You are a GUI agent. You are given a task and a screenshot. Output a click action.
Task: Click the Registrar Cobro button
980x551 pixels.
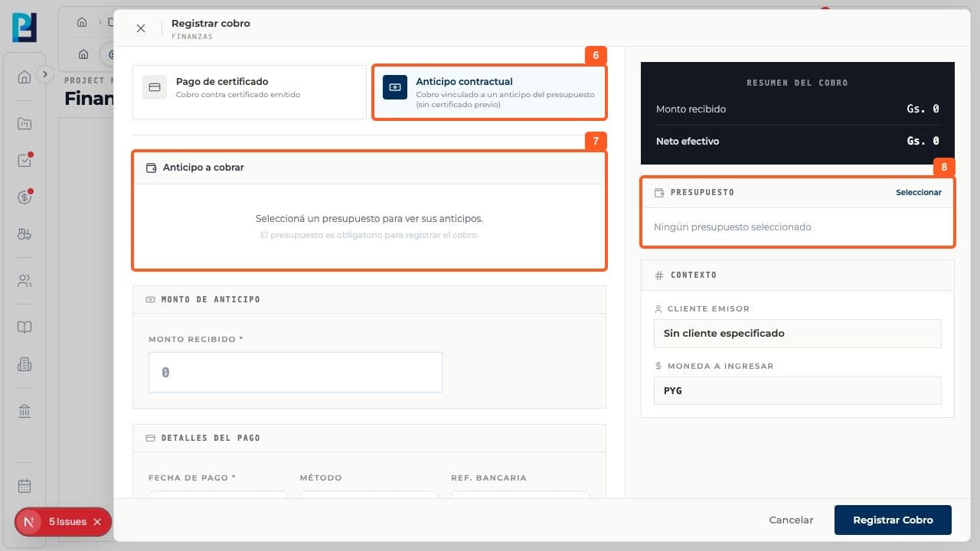pyautogui.click(x=893, y=520)
